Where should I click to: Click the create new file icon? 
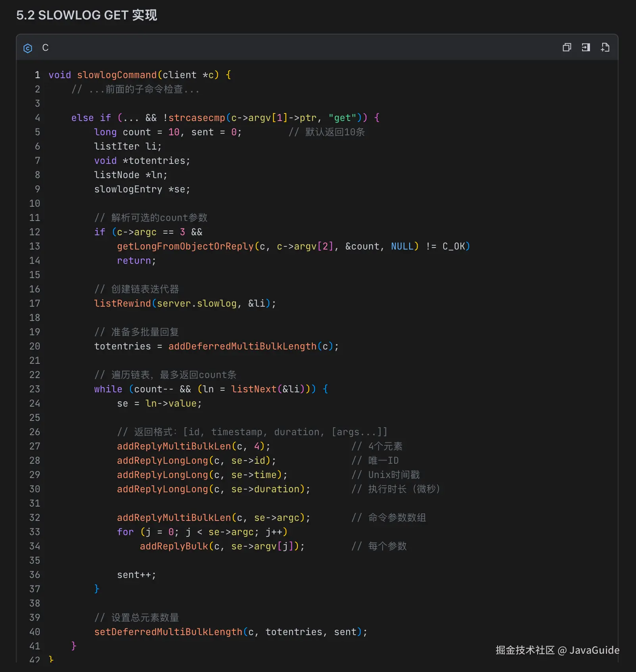point(605,48)
